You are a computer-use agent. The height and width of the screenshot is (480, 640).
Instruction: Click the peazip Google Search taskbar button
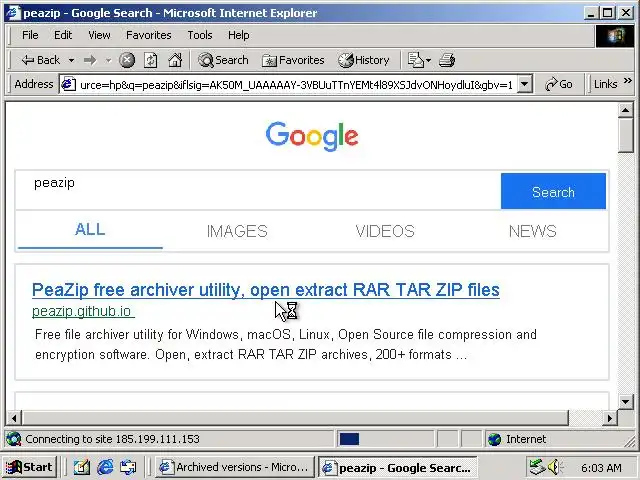pyautogui.click(x=397, y=467)
